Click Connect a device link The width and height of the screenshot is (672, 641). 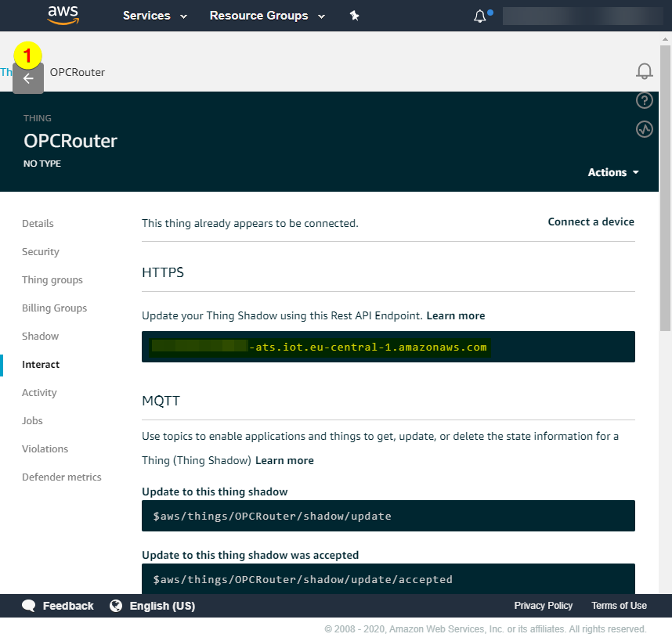click(x=591, y=222)
